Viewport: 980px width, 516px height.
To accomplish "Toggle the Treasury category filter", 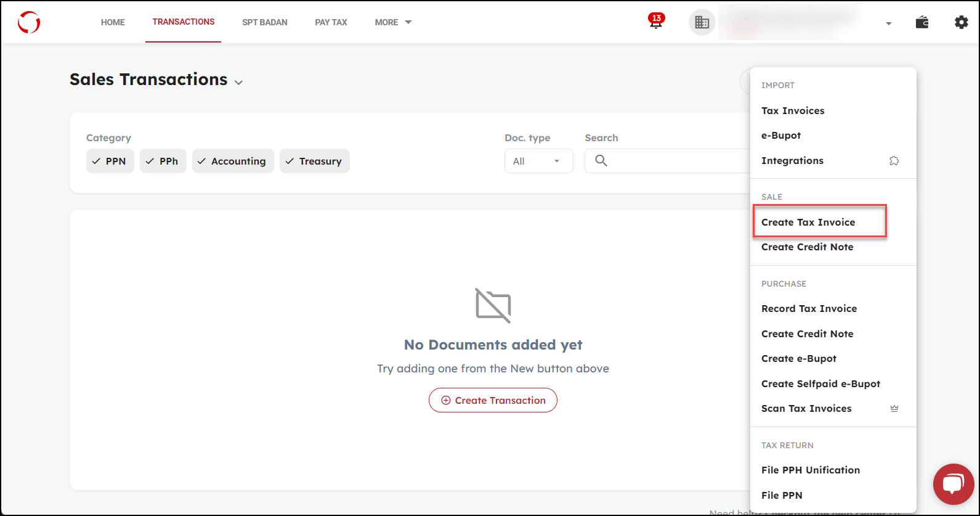I will point(314,162).
